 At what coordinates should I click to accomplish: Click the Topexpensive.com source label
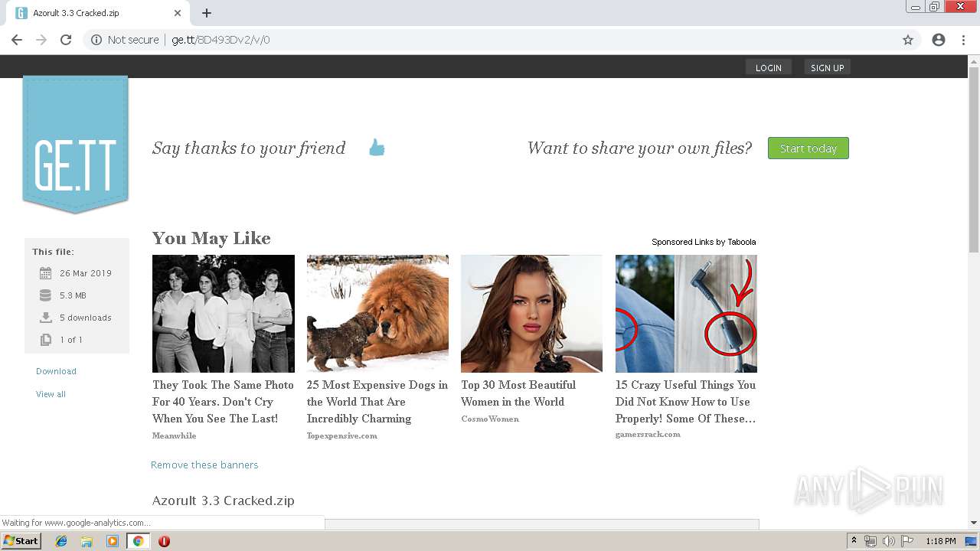[341, 435]
